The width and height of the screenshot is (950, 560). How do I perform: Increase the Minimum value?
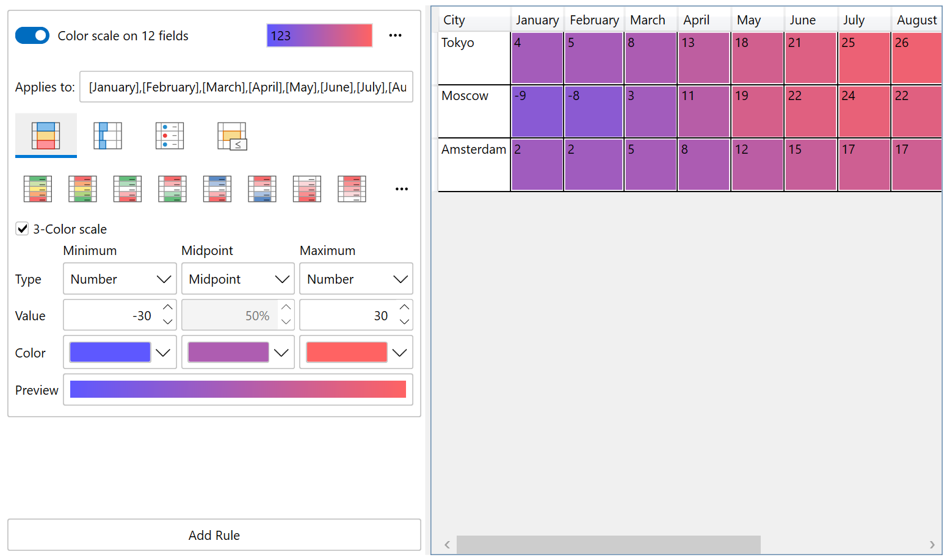(x=168, y=307)
